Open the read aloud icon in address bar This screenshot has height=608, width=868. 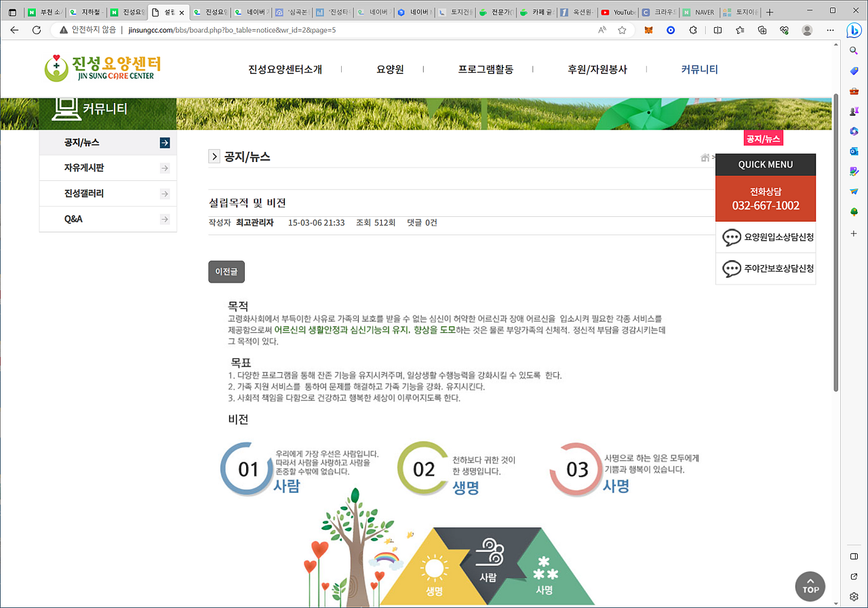602,30
